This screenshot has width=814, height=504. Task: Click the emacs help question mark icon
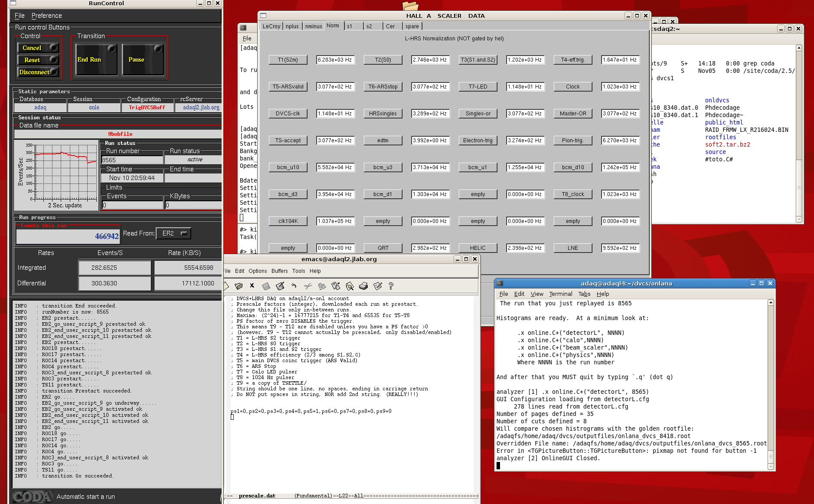pos(391,286)
